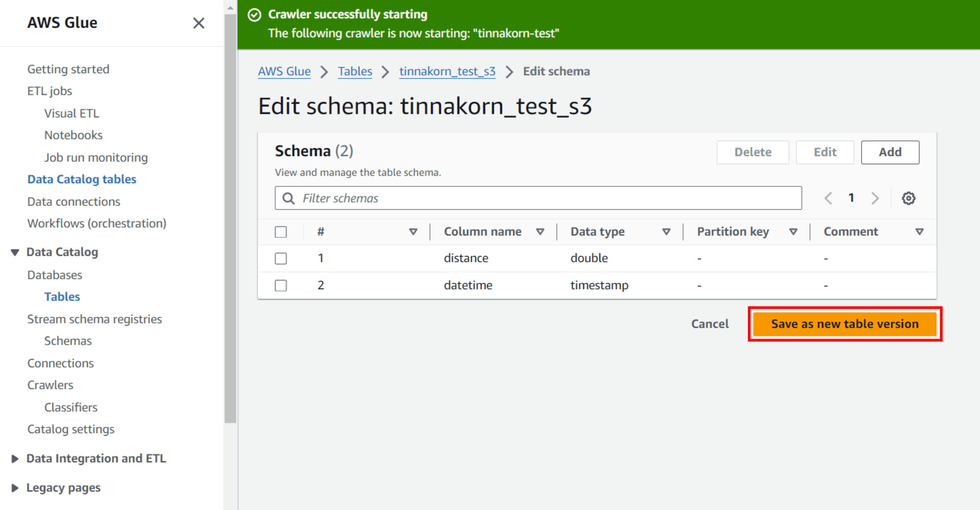This screenshot has height=510, width=980.
Task: Click tinnakorn_test_s3 breadcrumb link
Action: [x=447, y=72]
